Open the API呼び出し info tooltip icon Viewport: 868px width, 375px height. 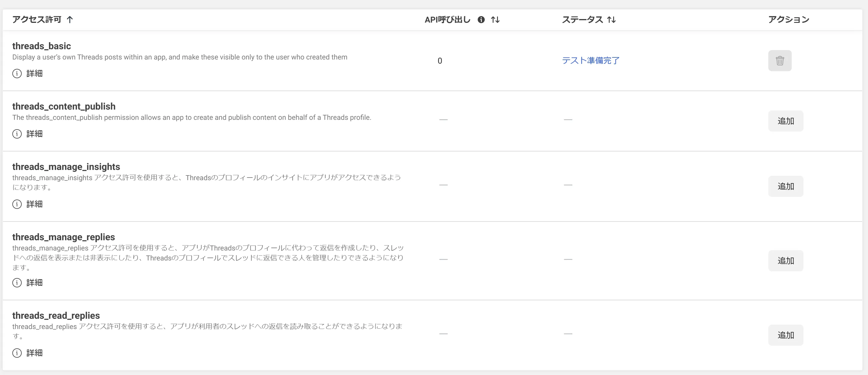[481, 20]
